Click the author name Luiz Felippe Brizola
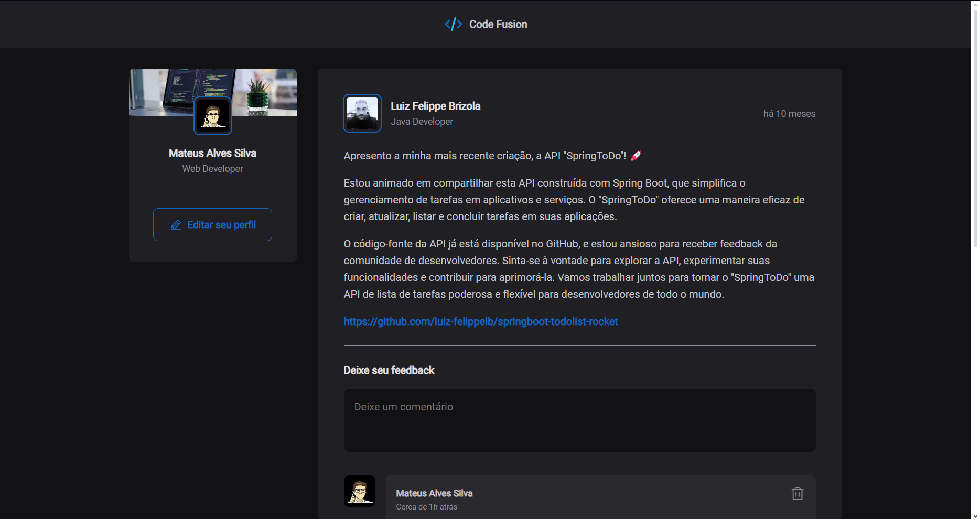980x520 pixels. [x=435, y=106]
